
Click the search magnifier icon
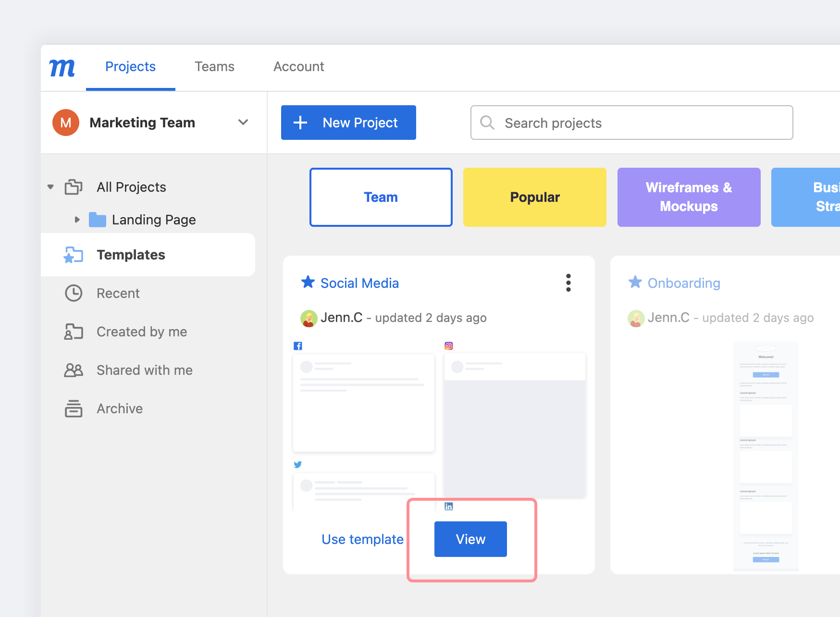click(487, 123)
